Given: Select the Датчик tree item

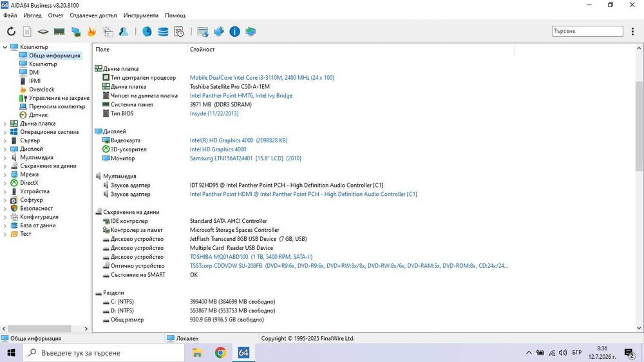Looking at the screenshot, I should (38, 115).
